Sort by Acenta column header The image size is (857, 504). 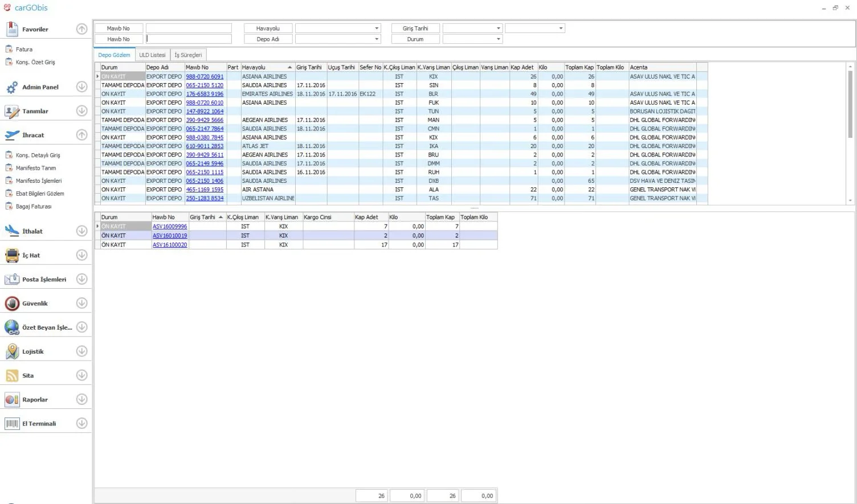(662, 67)
